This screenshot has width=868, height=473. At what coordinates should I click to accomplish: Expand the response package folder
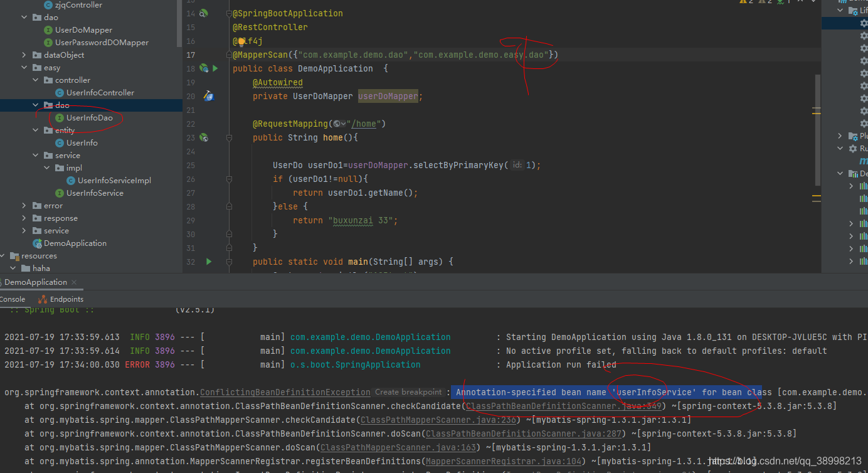coord(24,218)
